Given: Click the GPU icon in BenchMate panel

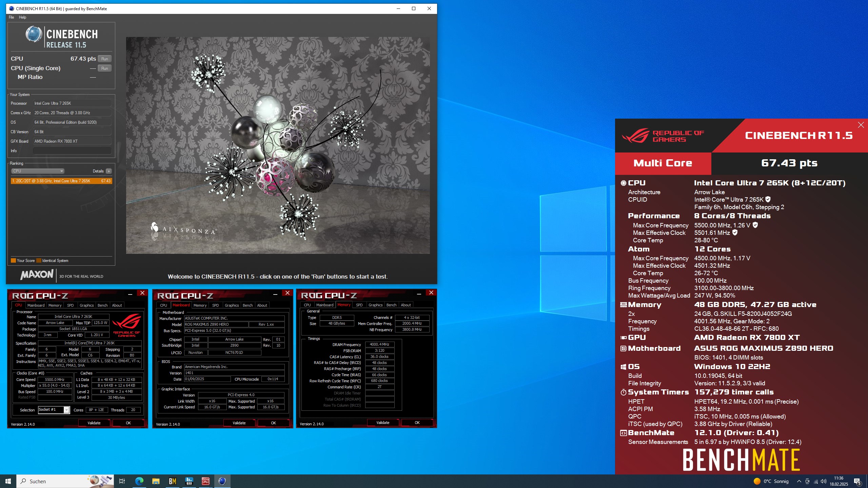Looking at the screenshot, I should [x=623, y=338].
